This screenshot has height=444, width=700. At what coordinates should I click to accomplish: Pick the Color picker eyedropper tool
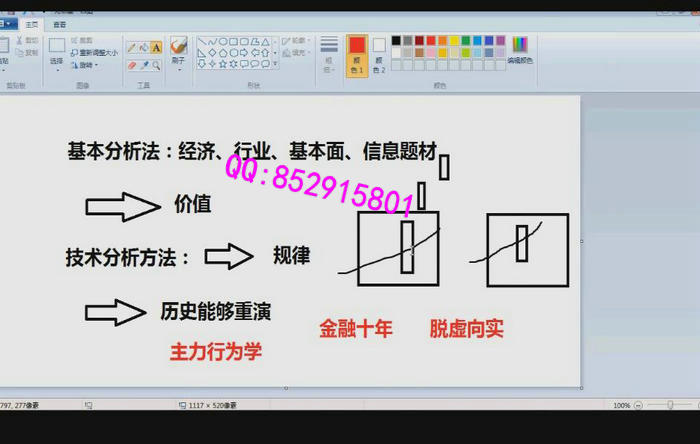pyautogui.click(x=144, y=64)
